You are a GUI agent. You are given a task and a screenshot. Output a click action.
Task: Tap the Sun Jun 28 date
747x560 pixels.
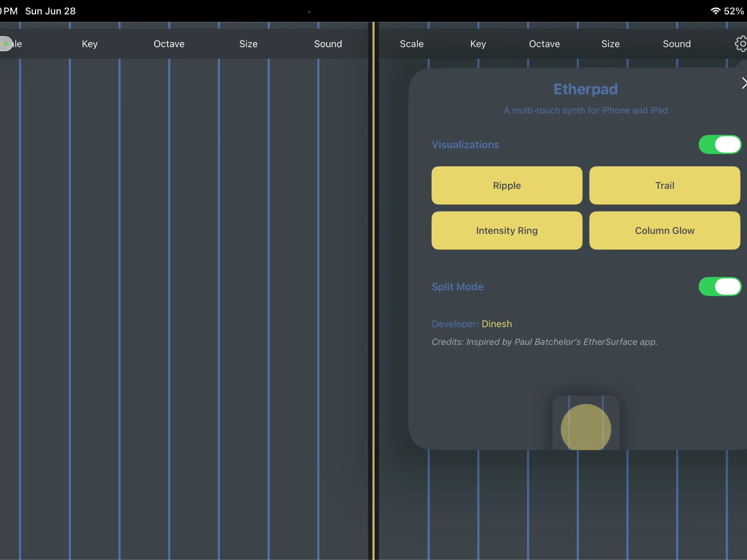[50, 11]
